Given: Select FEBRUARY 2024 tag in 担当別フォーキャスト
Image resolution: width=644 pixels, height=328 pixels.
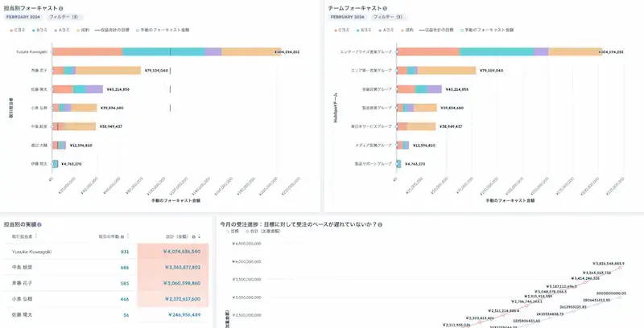Looking at the screenshot, I should click(24, 17).
